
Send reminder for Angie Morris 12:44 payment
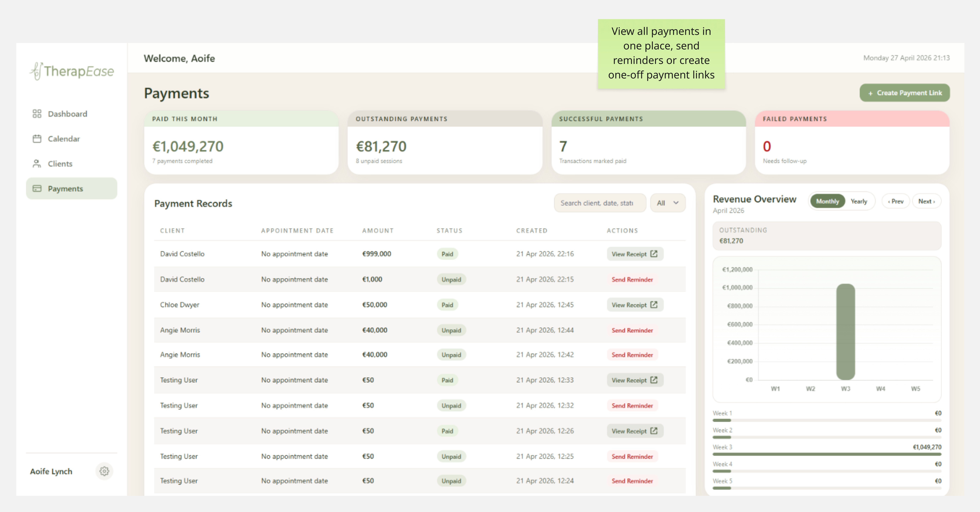632,330
